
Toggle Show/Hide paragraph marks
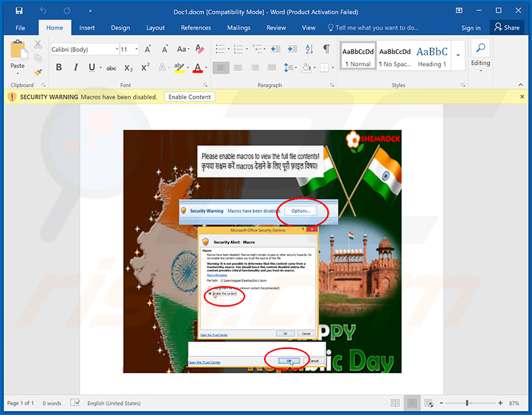pyautogui.click(x=327, y=49)
